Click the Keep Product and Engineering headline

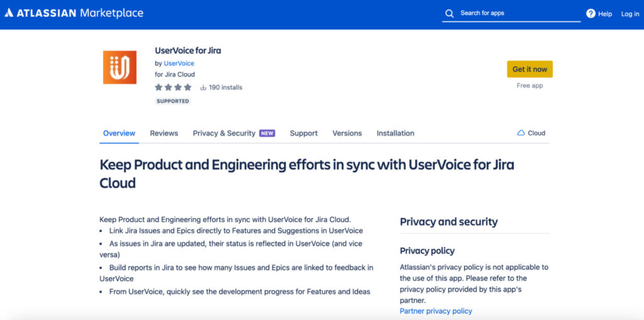tap(307, 174)
